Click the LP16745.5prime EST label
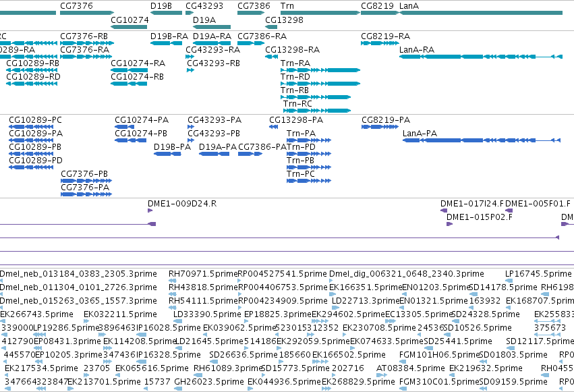 tap(538, 274)
